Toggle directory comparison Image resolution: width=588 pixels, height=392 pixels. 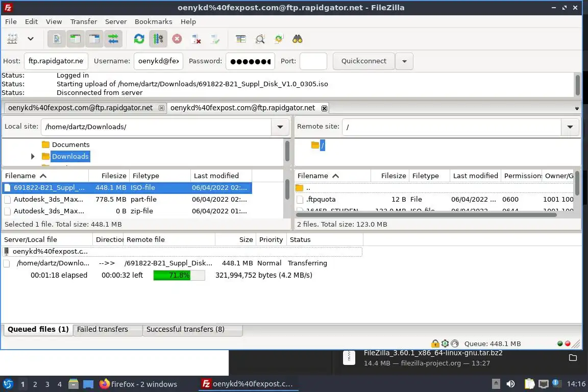coord(260,39)
